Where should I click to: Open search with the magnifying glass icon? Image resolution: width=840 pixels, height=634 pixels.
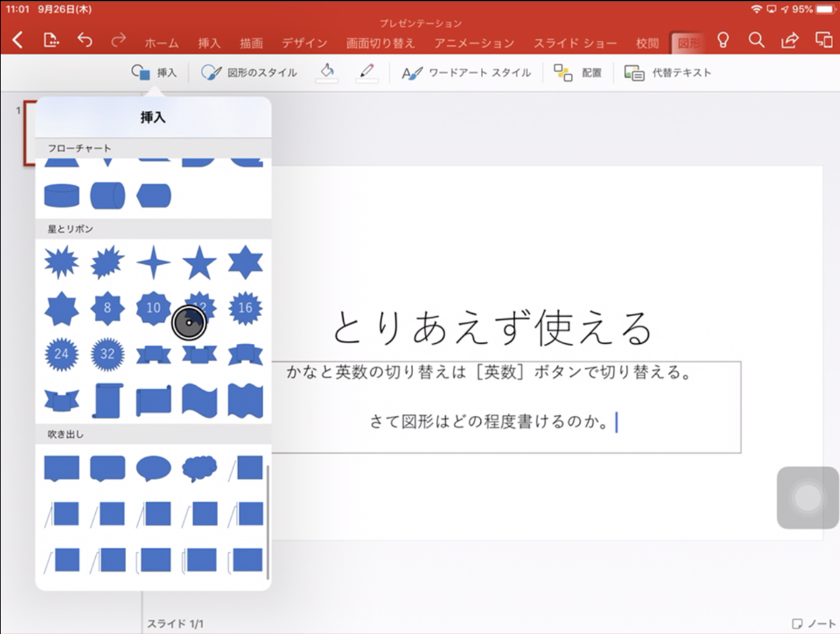tap(756, 41)
